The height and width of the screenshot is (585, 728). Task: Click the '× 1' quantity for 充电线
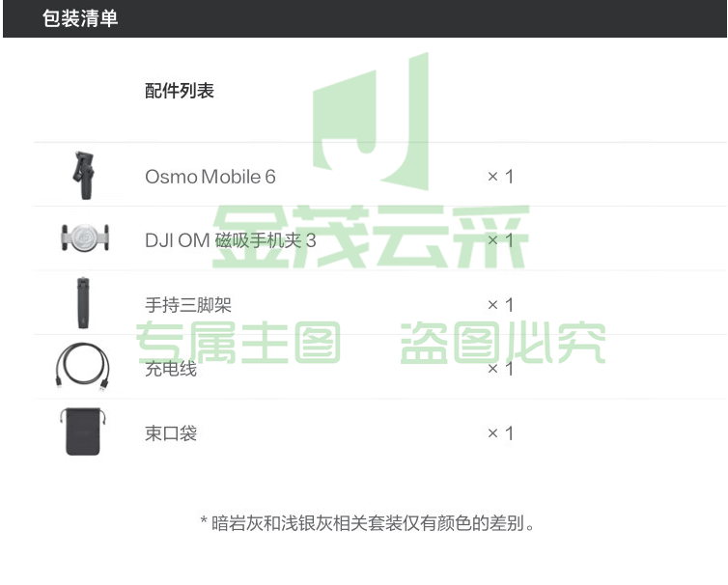[500, 369]
